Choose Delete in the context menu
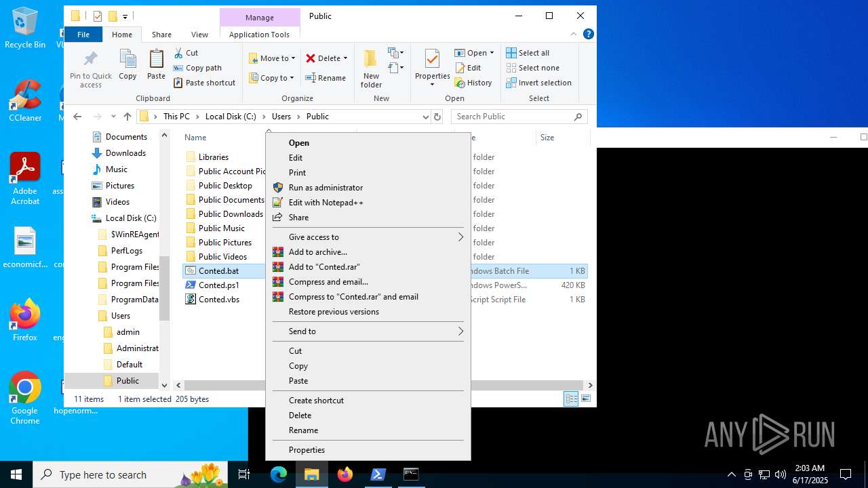Image resolution: width=868 pixels, height=488 pixels. [x=368, y=415]
